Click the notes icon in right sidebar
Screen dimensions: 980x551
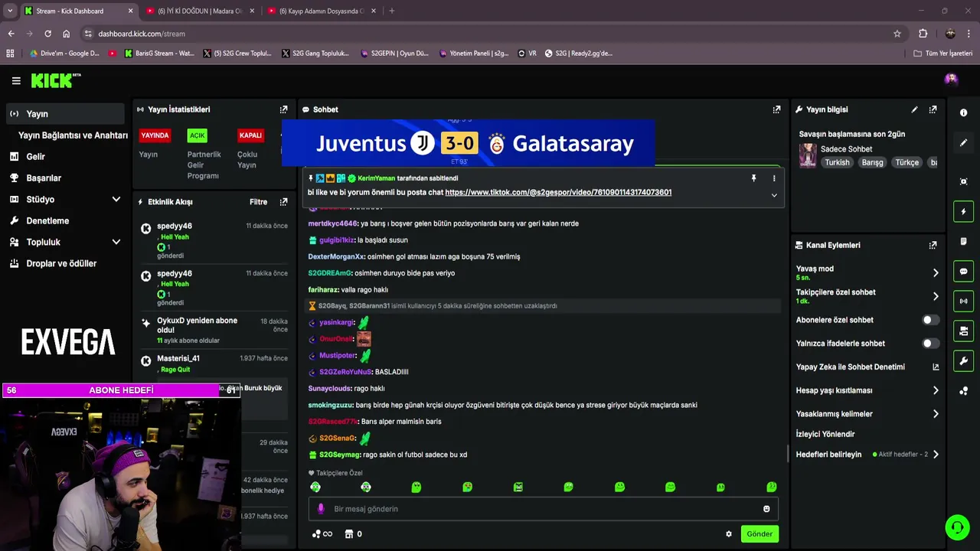pos(963,241)
